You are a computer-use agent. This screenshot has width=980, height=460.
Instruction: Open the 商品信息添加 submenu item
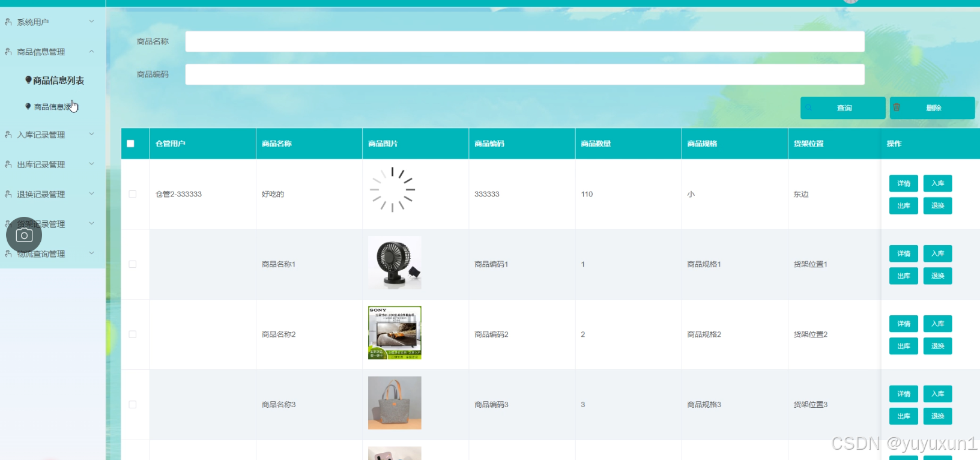click(x=53, y=107)
